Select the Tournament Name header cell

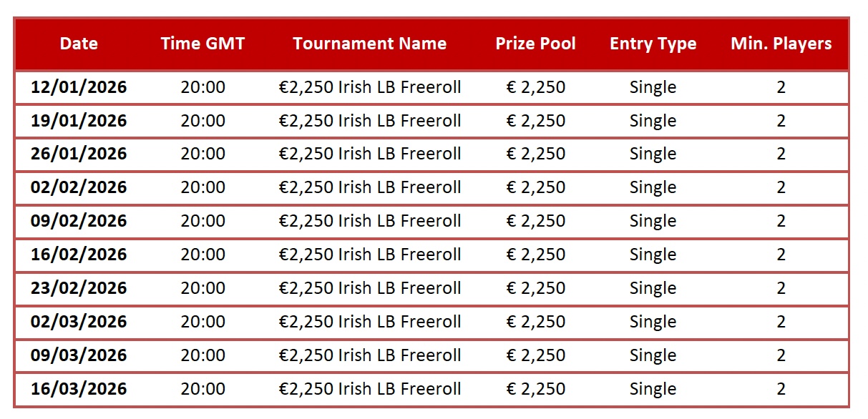(x=369, y=44)
